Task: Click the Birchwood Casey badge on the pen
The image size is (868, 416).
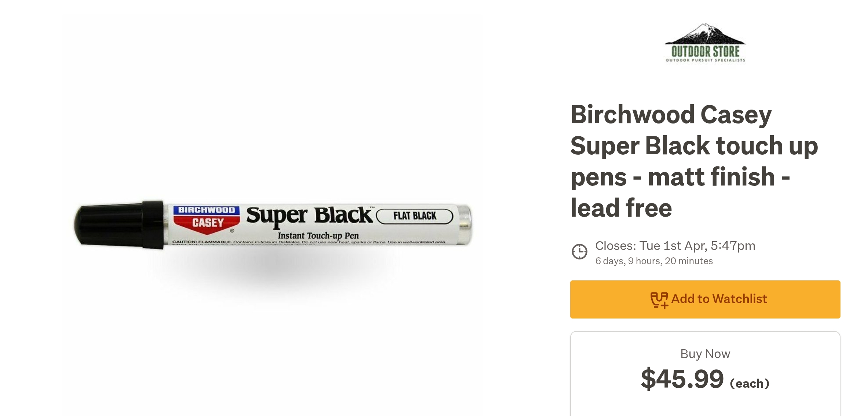Action: [206, 219]
